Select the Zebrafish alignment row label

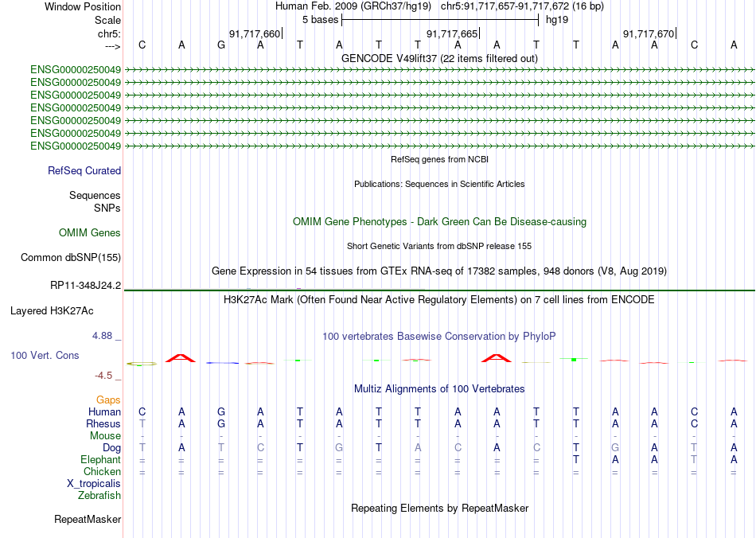(x=99, y=496)
